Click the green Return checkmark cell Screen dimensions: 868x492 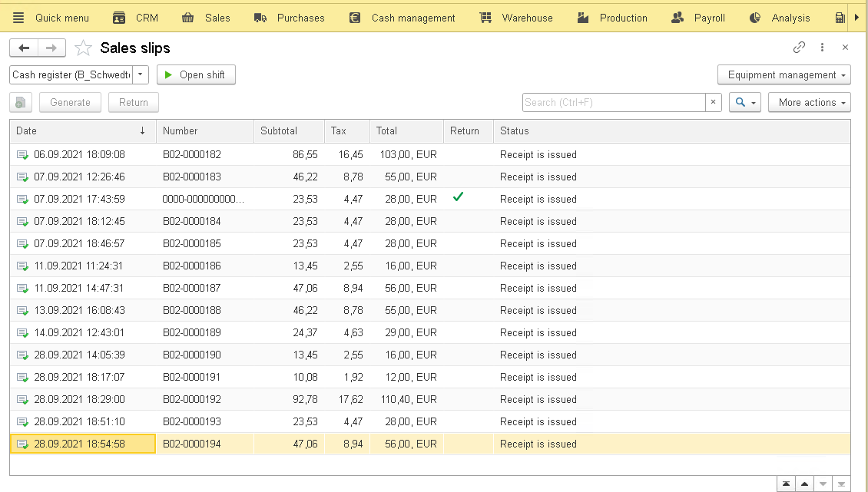pyautogui.click(x=459, y=198)
